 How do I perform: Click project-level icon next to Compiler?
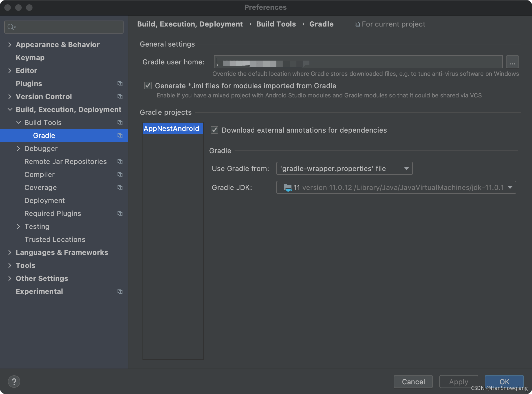[120, 175]
